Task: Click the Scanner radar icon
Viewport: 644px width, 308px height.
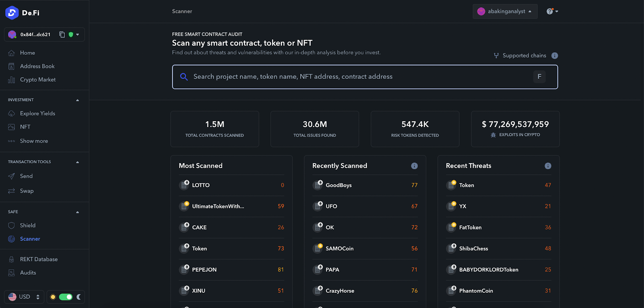Action: 12,239
